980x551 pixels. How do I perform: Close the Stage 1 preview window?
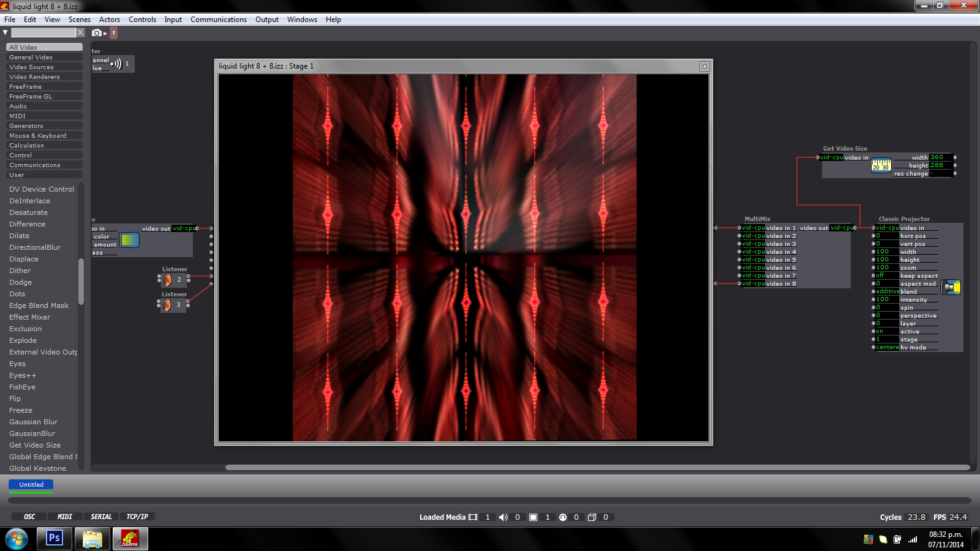tap(704, 66)
